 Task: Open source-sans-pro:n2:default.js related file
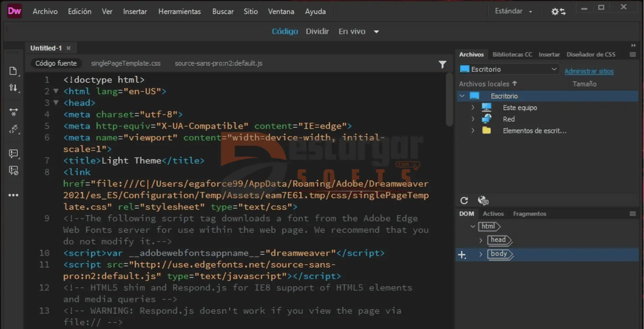[218, 63]
